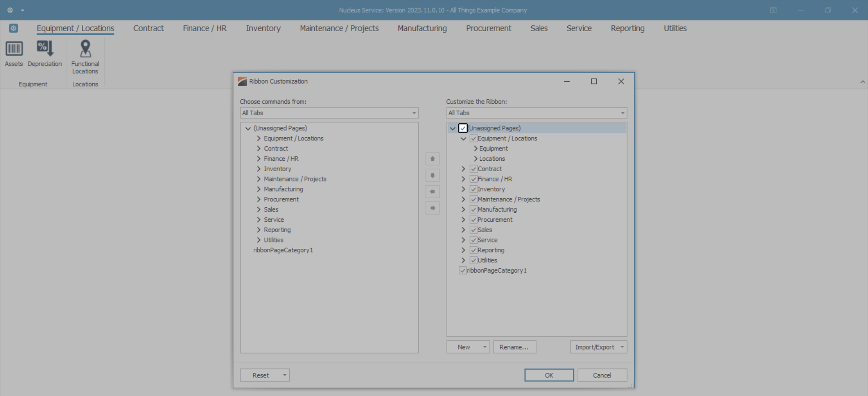Switch to the Manufacturing tab
Image resolution: width=868 pixels, height=396 pixels.
(422, 28)
